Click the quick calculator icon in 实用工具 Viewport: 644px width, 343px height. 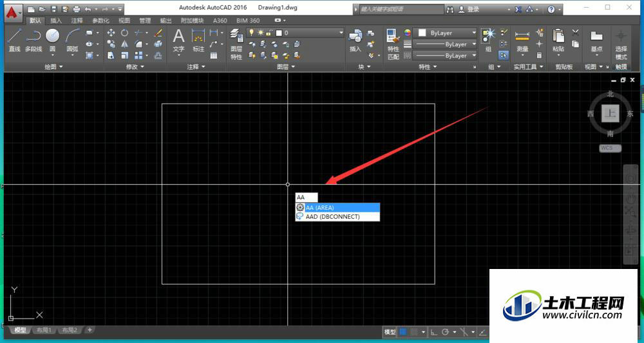click(x=539, y=55)
